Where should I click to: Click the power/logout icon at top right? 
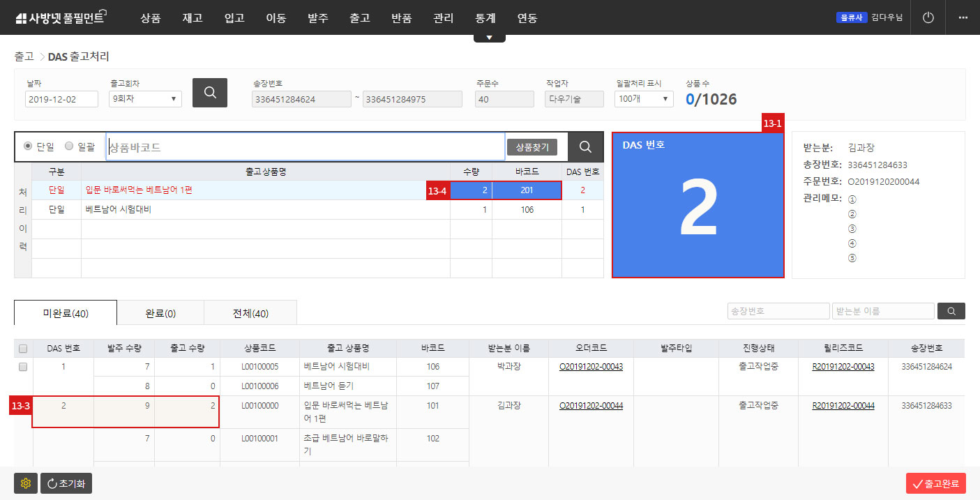point(928,17)
